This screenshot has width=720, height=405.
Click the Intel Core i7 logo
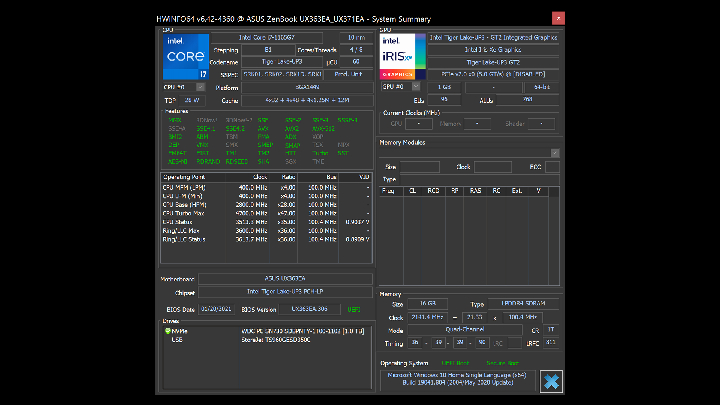[x=185, y=57]
